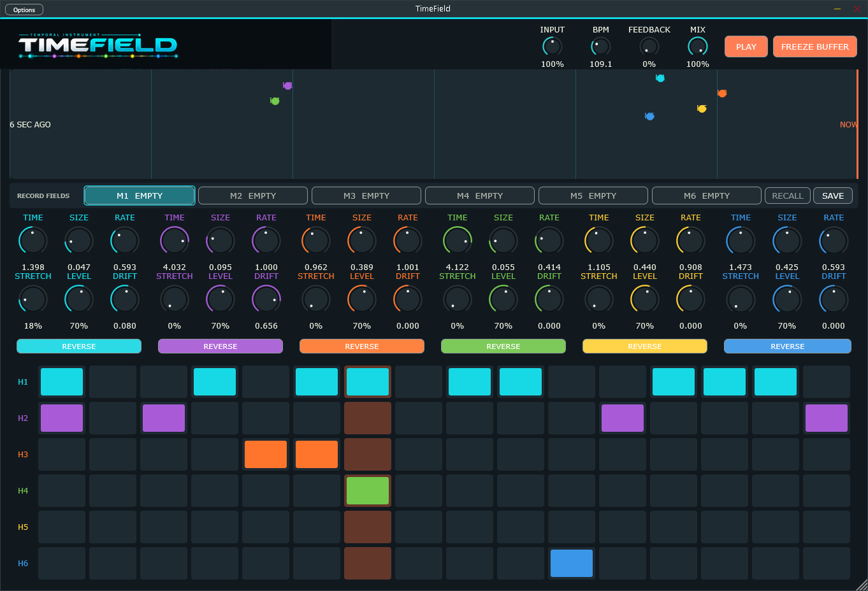Click the green TIME knob reading 4.122
The width and height of the screenshot is (868, 591).
pos(458,241)
